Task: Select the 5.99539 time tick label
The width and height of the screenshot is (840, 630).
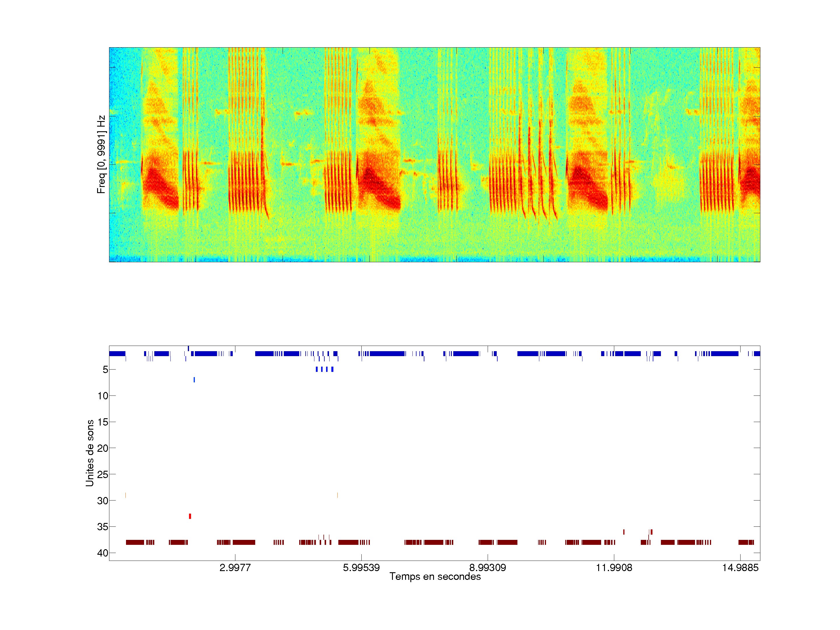Action: click(361, 568)
